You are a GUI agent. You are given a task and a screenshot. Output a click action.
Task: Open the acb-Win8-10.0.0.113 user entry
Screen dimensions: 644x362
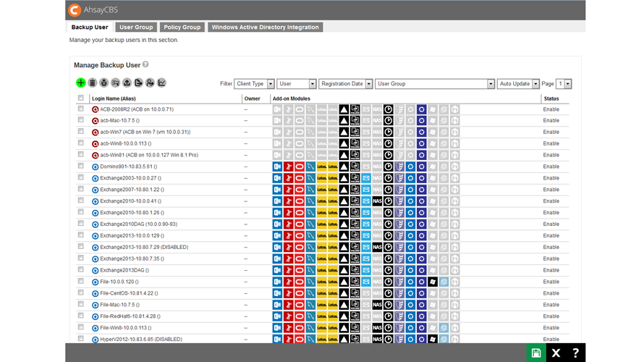126,144
